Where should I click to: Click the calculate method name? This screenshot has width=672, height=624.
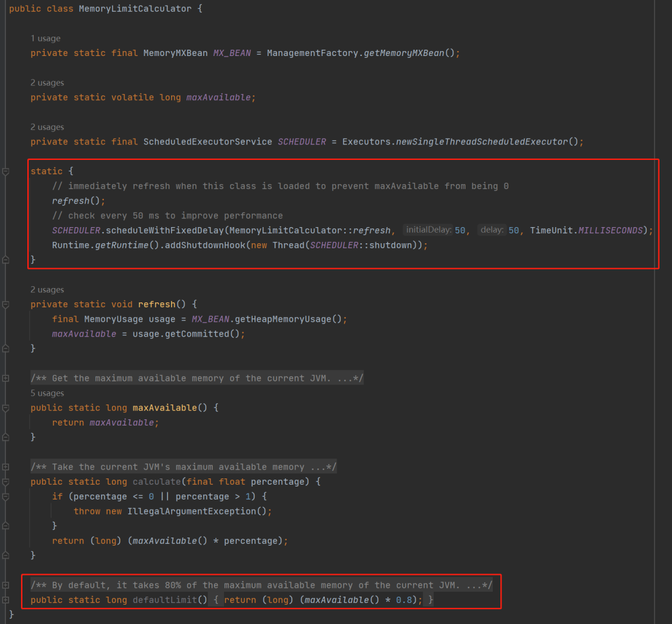tap(156, 482)
